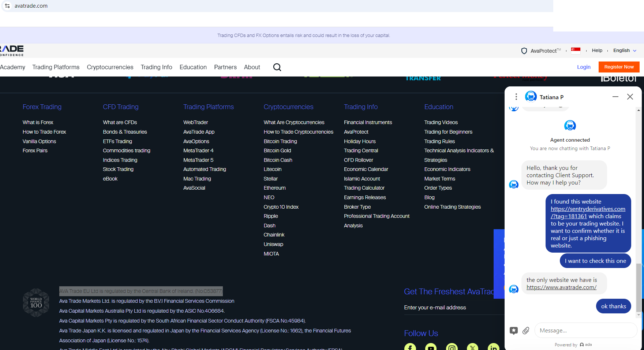Click the search magnifier icon in navbar
Viewport: 644px width, 350px height.
(277, 67)
